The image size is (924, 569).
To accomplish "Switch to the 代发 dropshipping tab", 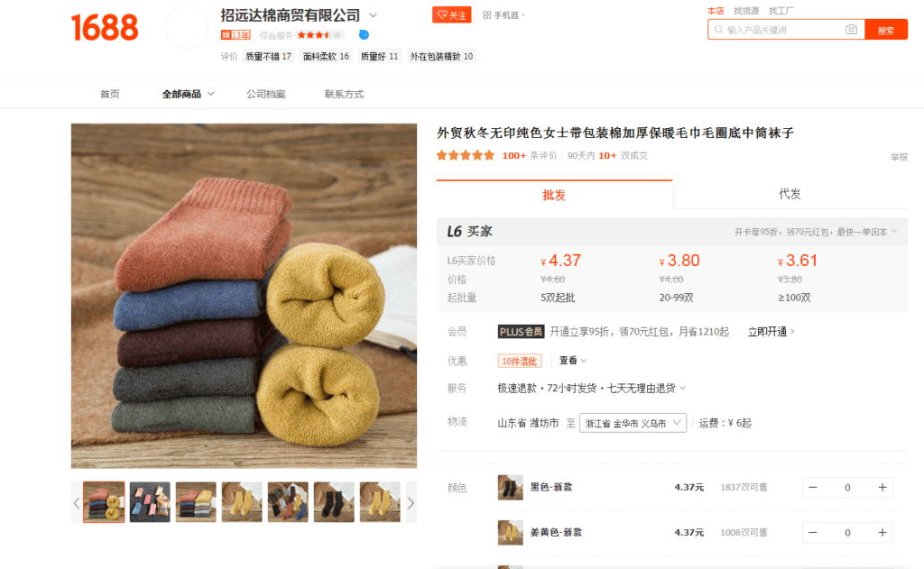I will pyautogui.click(x=790, y=194).
